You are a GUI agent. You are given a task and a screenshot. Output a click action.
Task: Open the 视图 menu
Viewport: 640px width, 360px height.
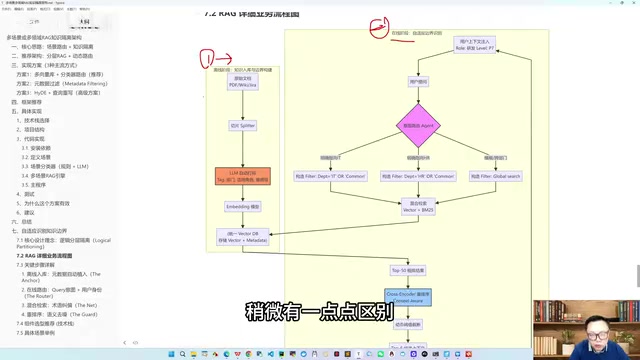[x=58, y=9]
